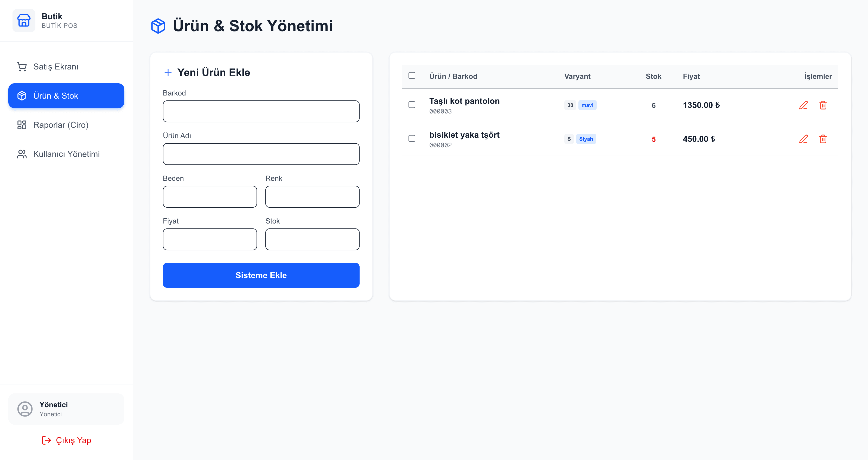This screenshot has width=868, height=460.
Task: Click the Butik store logo icon
Action: pos(24,21)
